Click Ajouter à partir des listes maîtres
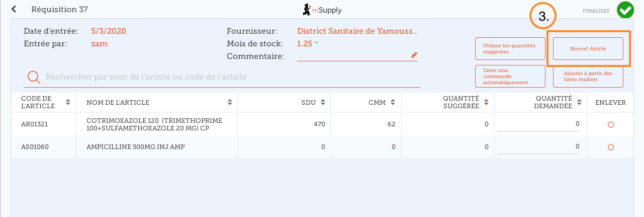This screenshot has width=644, height=217. coord(588,76)
